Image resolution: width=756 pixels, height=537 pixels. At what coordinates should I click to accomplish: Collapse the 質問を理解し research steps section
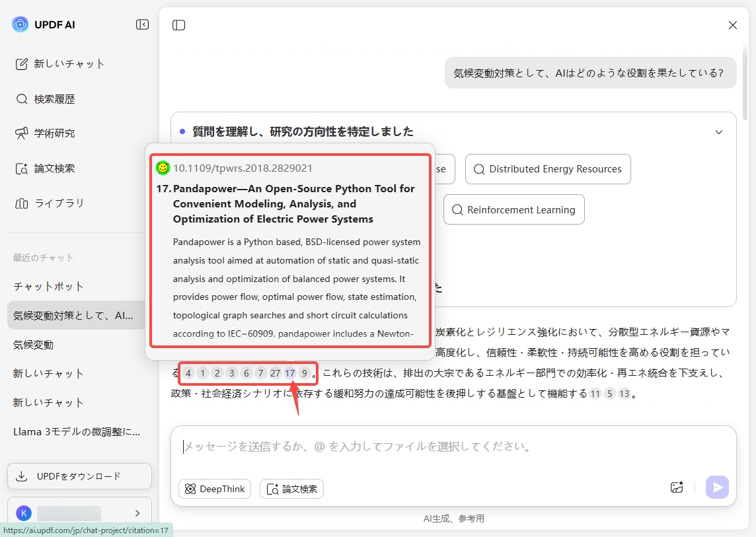tap(718, 132)
